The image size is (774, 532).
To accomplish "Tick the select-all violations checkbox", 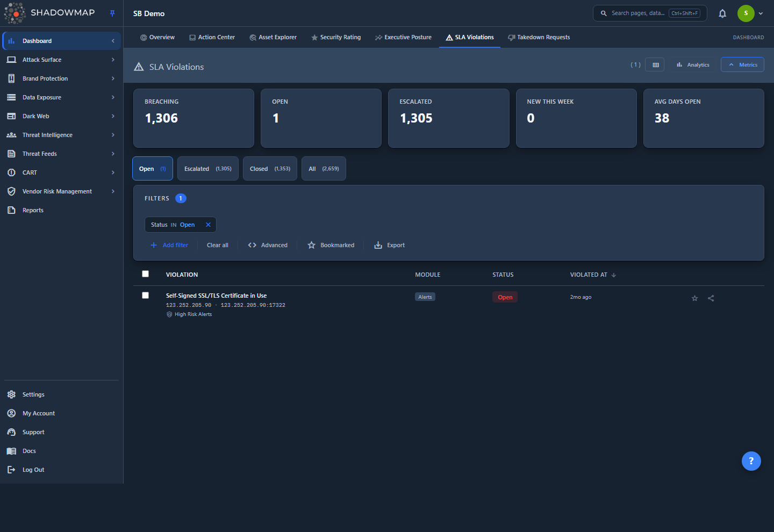I will pyautogui.click(x=145, y=274).
